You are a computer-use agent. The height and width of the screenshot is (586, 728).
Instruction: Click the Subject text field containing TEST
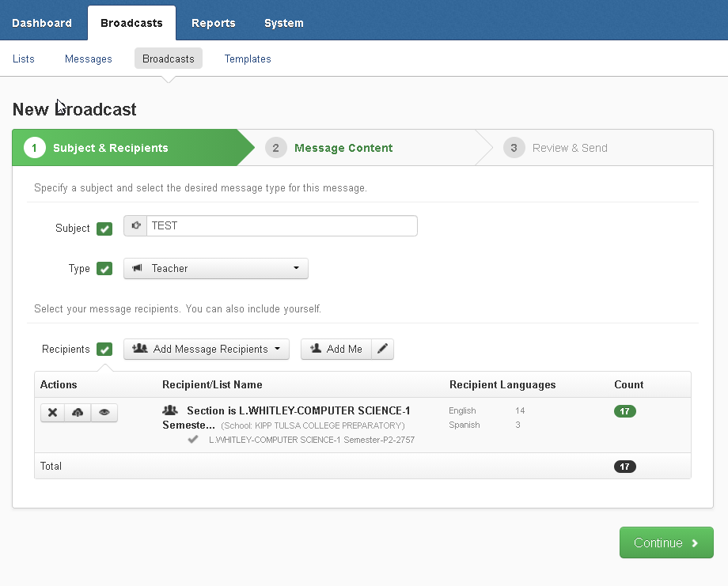tap(281, 226)
